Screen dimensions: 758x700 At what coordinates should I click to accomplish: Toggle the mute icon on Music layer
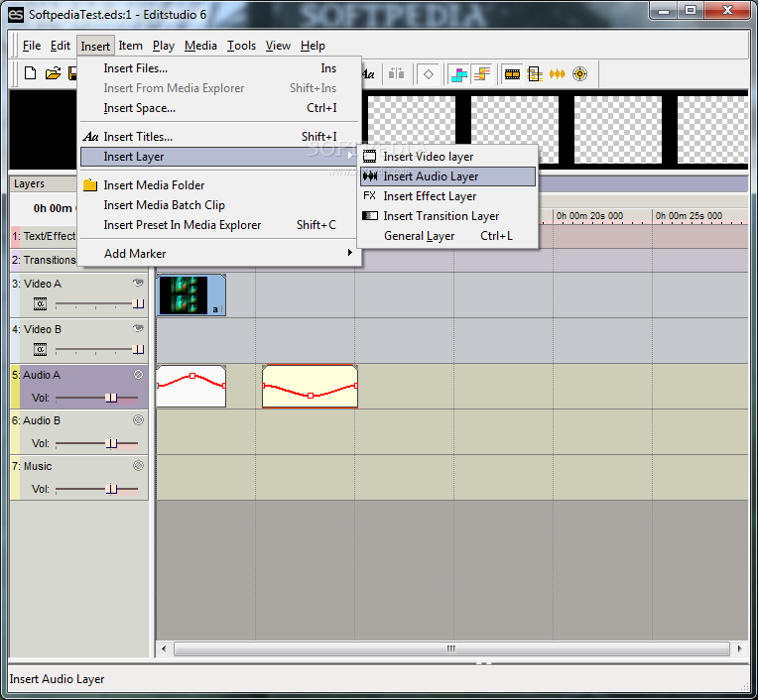pyautogui.click(x=138, y=466)
